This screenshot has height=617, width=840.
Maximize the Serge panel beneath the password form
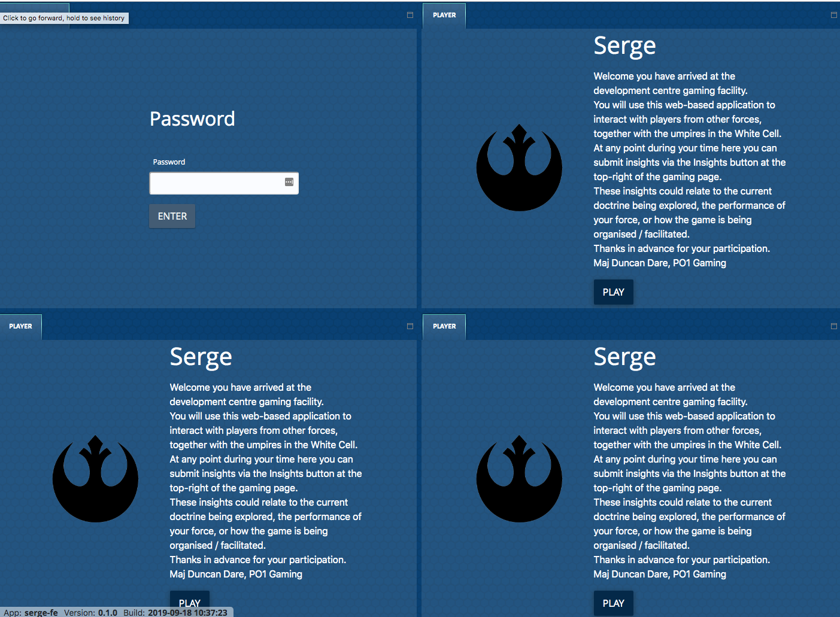[x=410, y=326]
